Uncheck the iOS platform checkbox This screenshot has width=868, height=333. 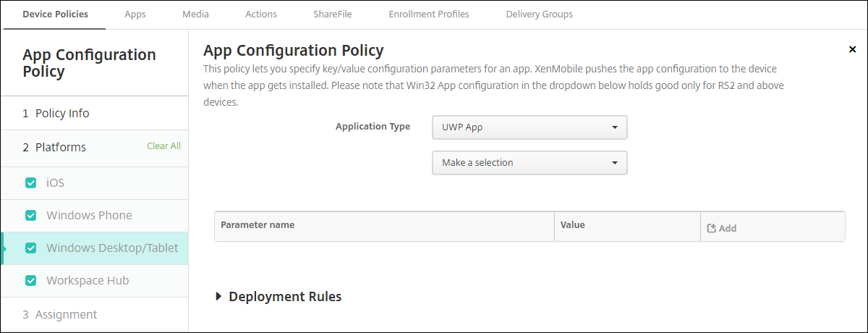(x=30, y=183)
